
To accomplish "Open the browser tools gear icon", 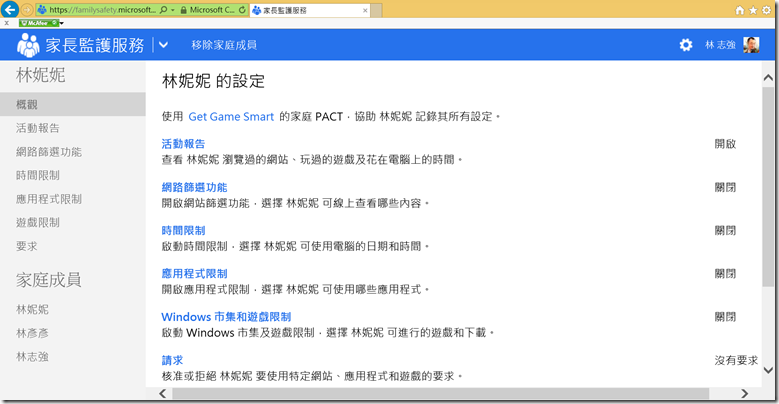I will (767, 9).
